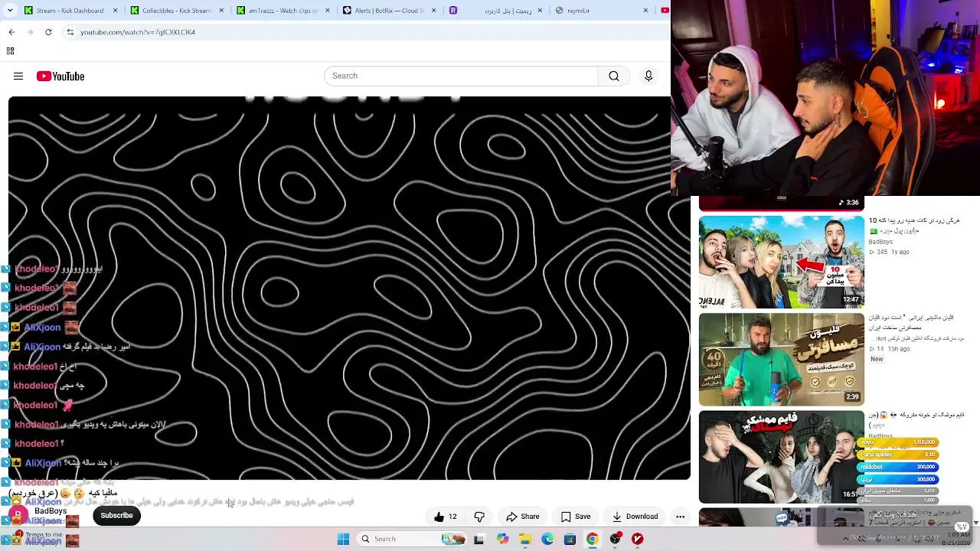Click the Windows taskbar Search box

click(x=412, y=539)
